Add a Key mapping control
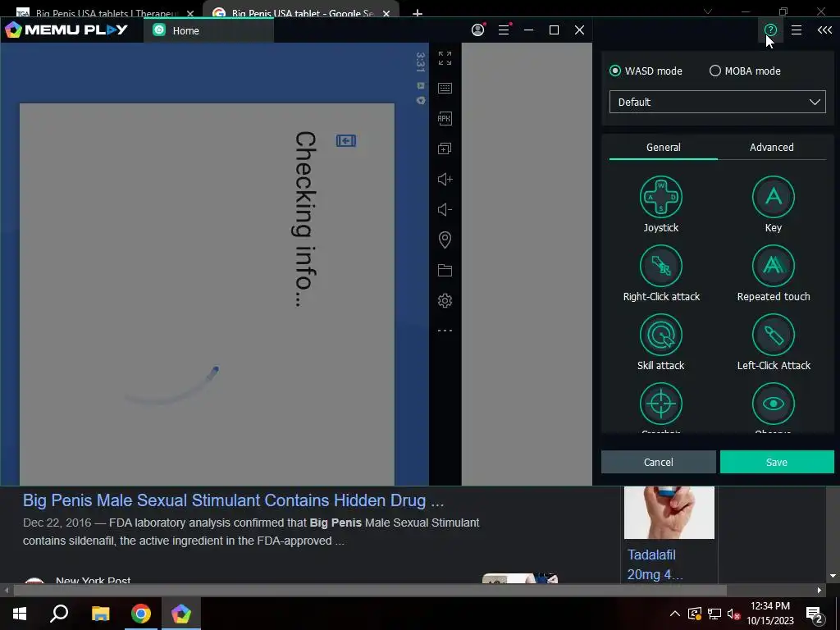This screenshot has width=840, height=630. coord(773,197)
